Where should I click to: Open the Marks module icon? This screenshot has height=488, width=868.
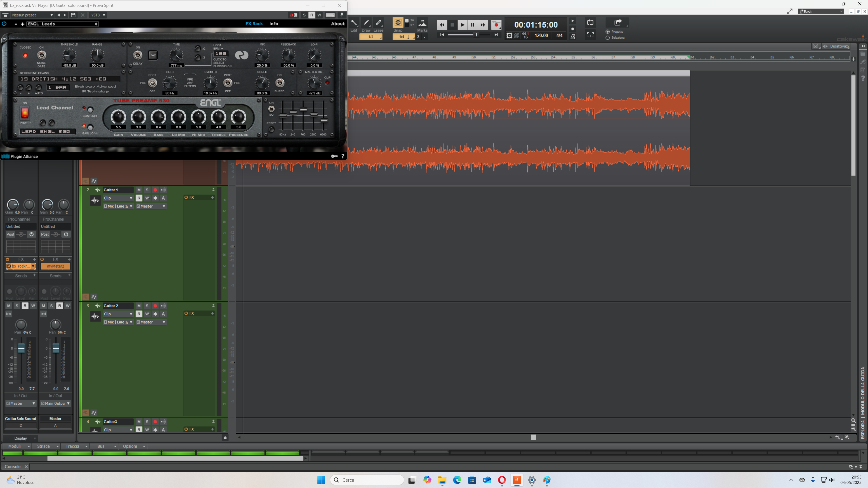(422, 25)
